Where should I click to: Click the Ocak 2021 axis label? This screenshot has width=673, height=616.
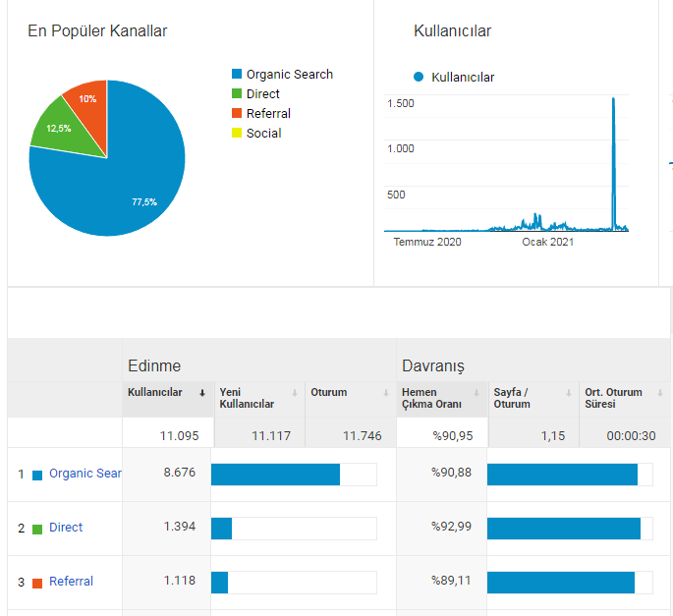pos(547,242)
